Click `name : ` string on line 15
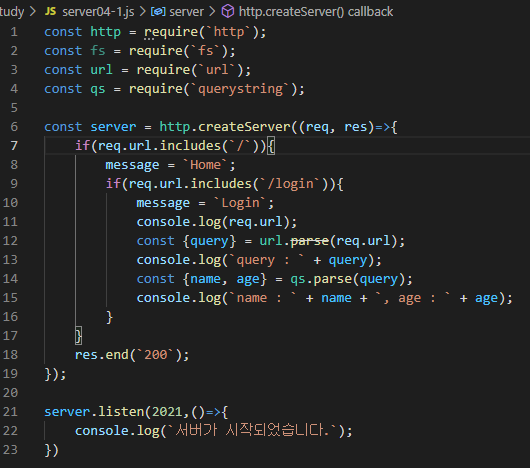Screen dimensions: 530x468 pyautogui.click(x=263, y=298)
